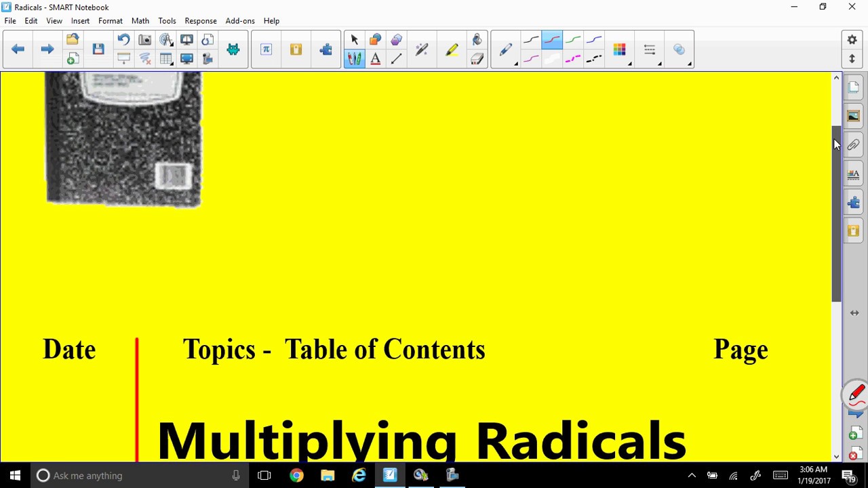This screenshot has height=488, width=868.
Task: Save the notebook with the floppy disk icon
Action: pos(98,49)
